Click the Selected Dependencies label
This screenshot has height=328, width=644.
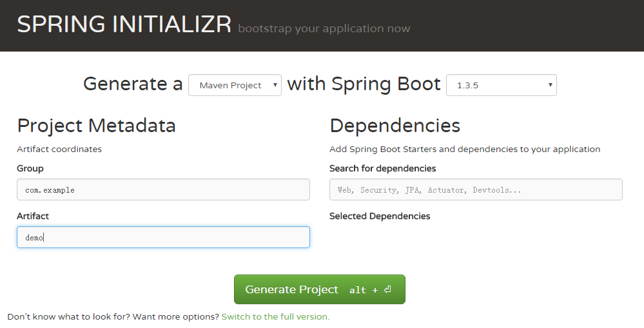coord(380,217)
